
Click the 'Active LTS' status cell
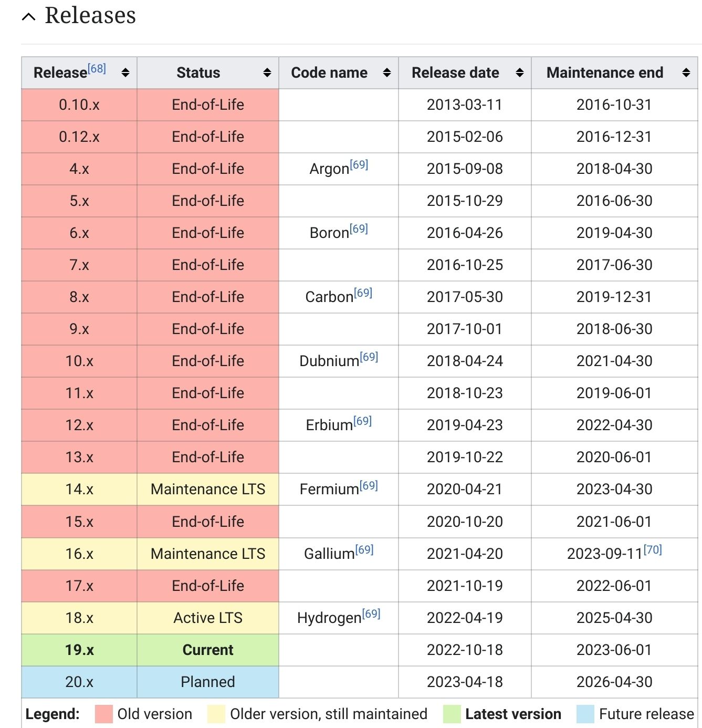tap(208, 618)
